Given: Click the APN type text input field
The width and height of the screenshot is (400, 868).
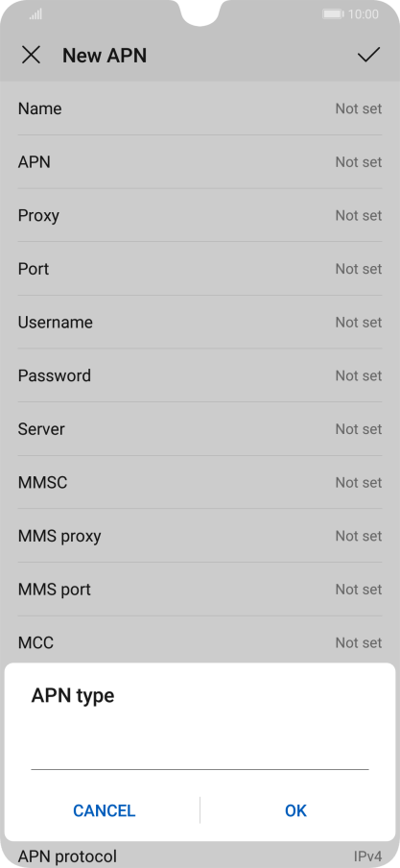Looking at the screenshot, I should [x=200, y=753].
